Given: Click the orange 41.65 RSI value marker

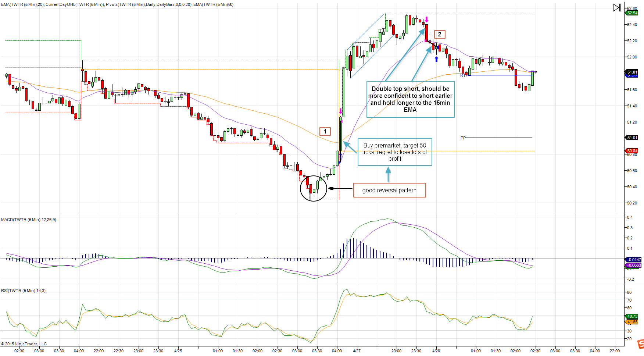Looking at the screenshot, I should [632, 322].
